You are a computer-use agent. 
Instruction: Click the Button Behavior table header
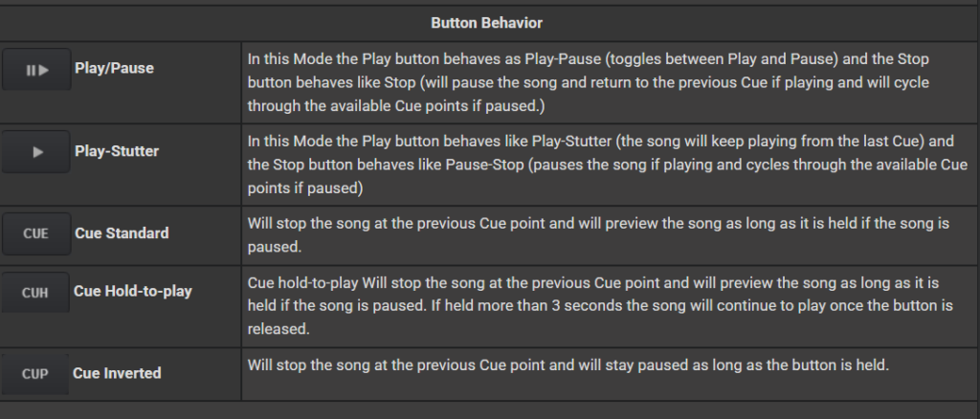point(488,22)
